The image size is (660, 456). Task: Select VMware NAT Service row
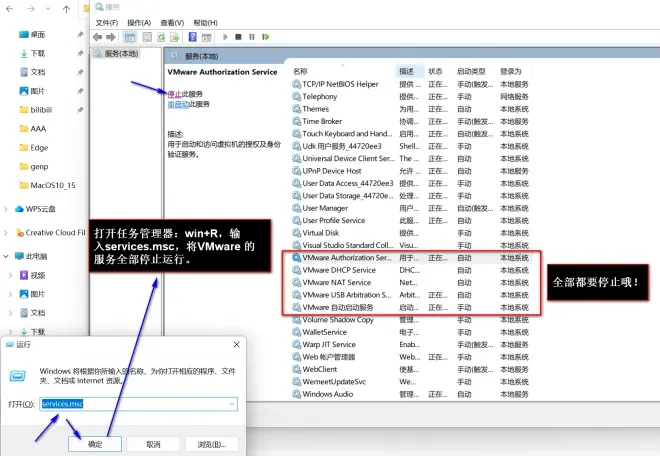coord(410,283)
